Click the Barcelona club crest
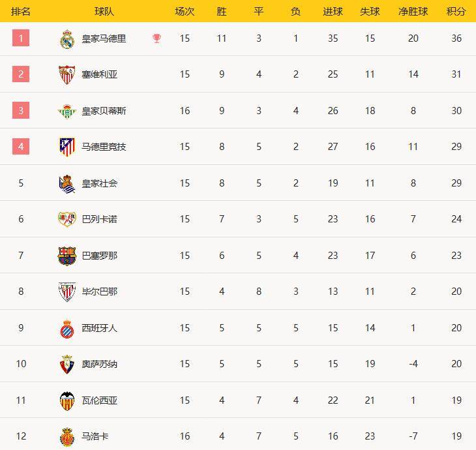This screenshot has width=476, height=450. (67, 256)
